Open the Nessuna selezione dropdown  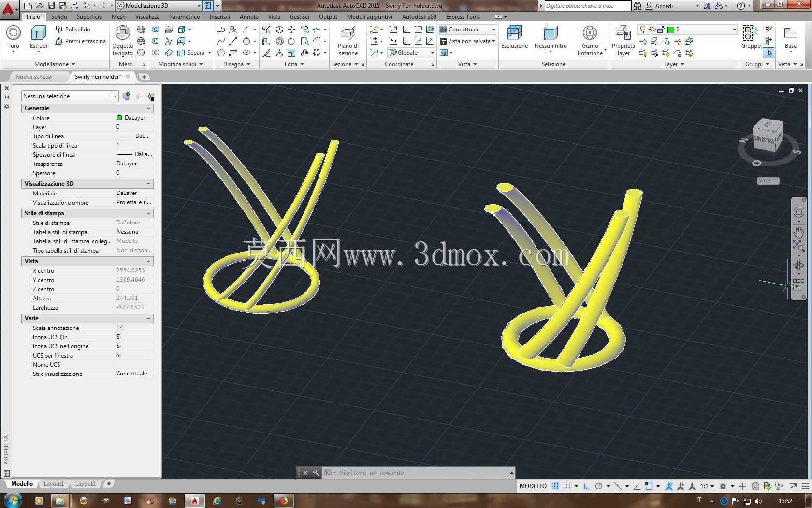click(70, 96)
